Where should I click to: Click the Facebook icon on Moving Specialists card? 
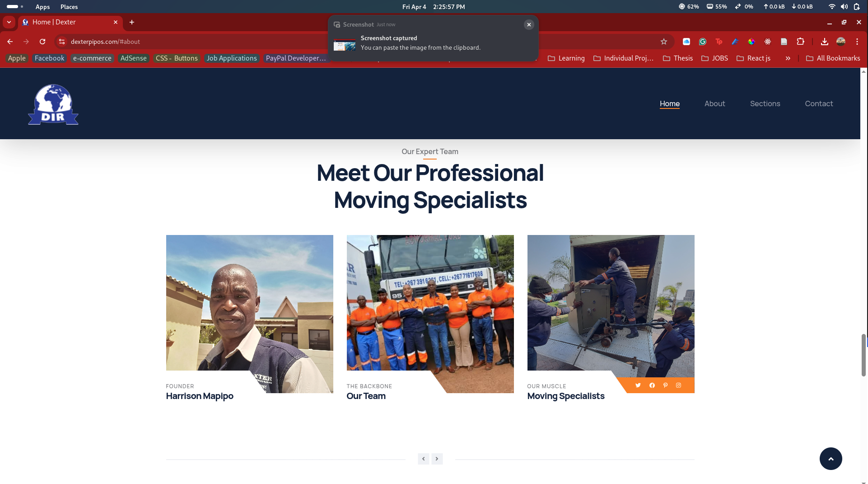click(x=652, y=385)
